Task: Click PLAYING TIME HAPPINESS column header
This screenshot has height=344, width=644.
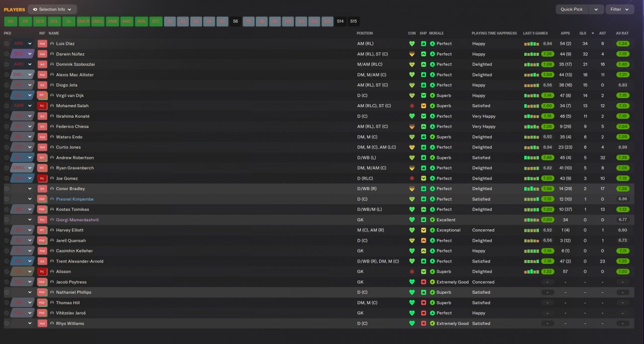Action: (494, 33)
